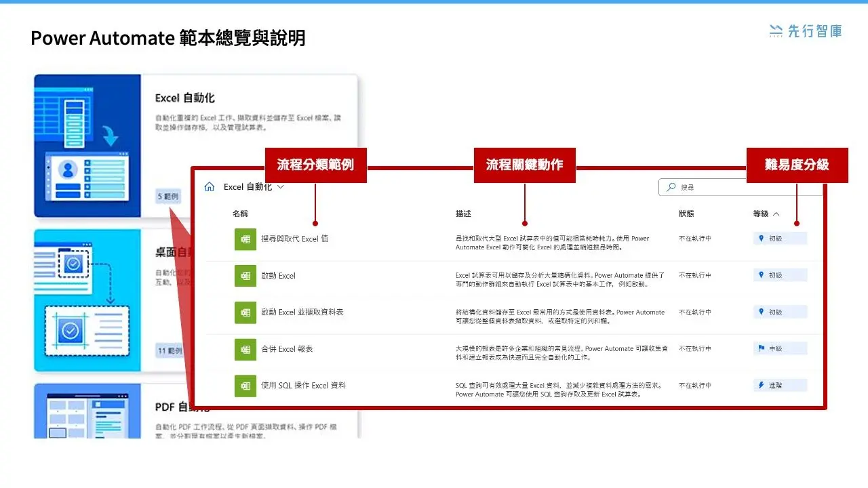Click the 初級 badge of 啟動 Excel 並擷取資料表
Viewport: 868px width, 488px height.
point(780,312)
